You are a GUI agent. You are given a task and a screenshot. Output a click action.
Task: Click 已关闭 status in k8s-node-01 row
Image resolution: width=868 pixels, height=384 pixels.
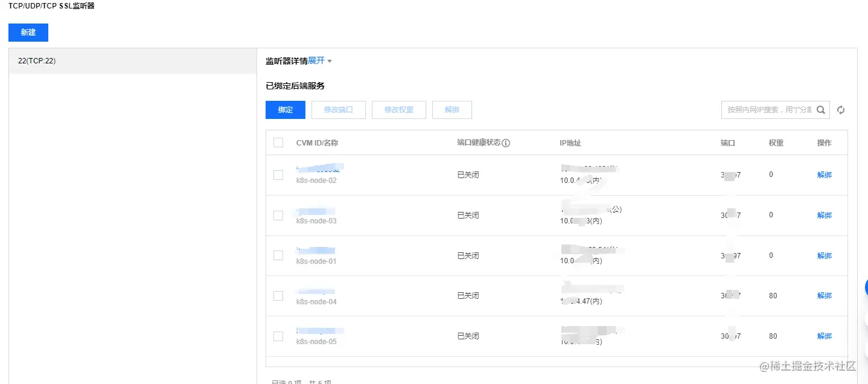(468, 256)
